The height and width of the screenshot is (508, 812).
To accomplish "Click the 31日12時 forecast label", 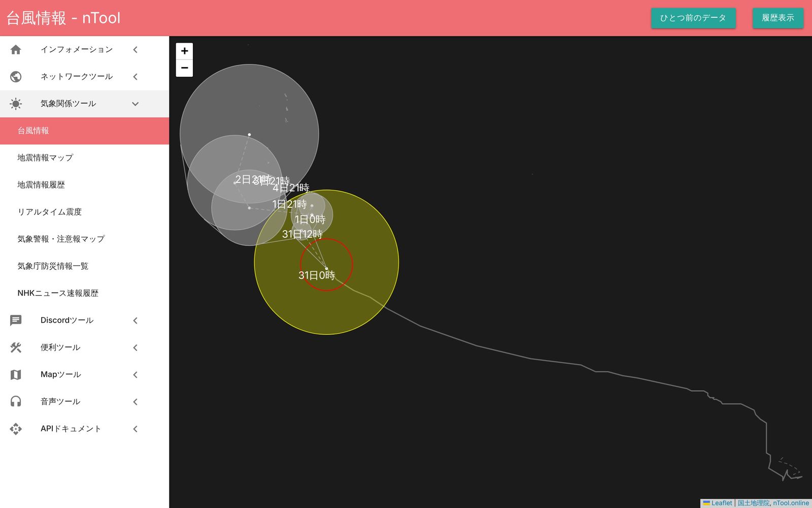I will [302, 234].
